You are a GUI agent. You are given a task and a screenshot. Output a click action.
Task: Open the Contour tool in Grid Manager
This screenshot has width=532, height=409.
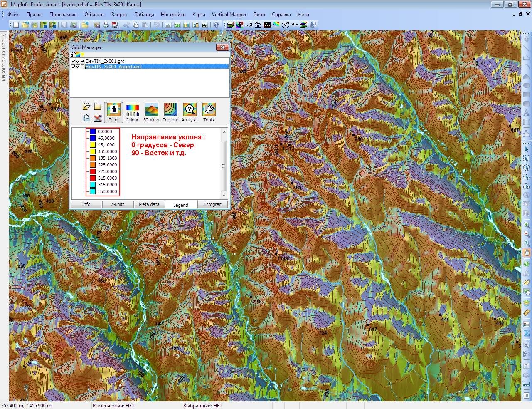(170, 112)
